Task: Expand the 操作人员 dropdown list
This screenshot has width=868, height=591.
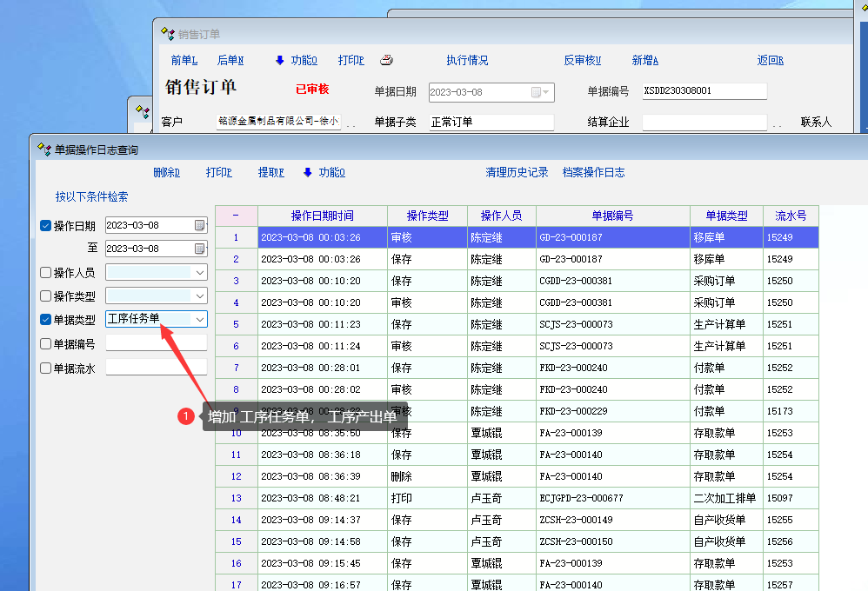Action: 200,272
